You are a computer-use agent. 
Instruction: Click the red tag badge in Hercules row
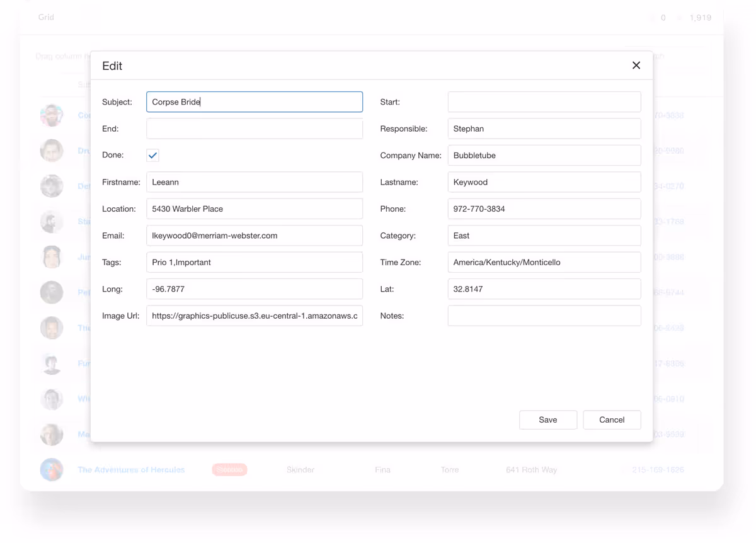[229, 470]
